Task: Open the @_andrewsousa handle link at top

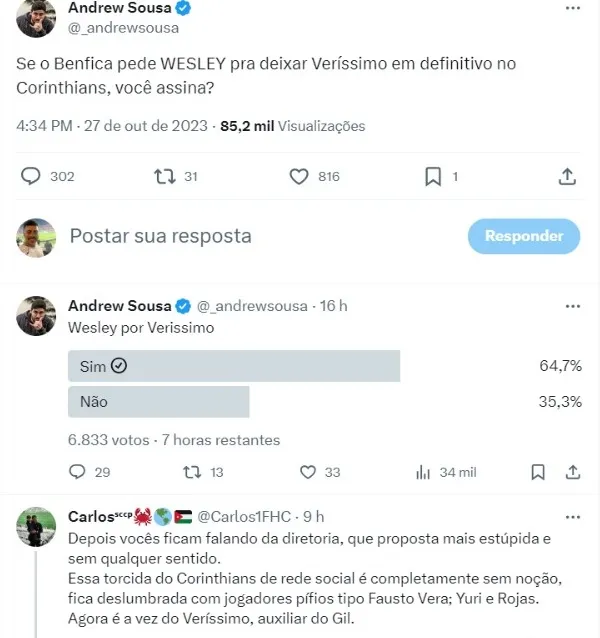Action: [114, 28]
